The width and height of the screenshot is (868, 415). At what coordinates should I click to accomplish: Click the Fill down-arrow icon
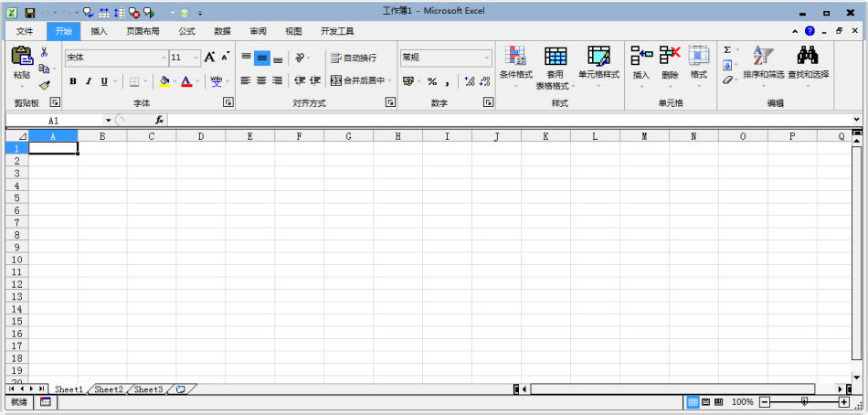[727, 66]
